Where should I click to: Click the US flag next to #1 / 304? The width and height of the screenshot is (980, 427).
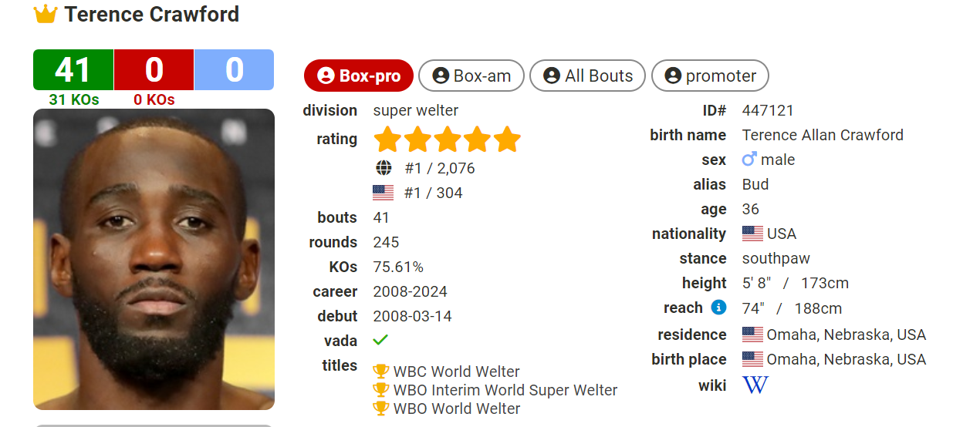pyautogui.click(x=384, y=193)
